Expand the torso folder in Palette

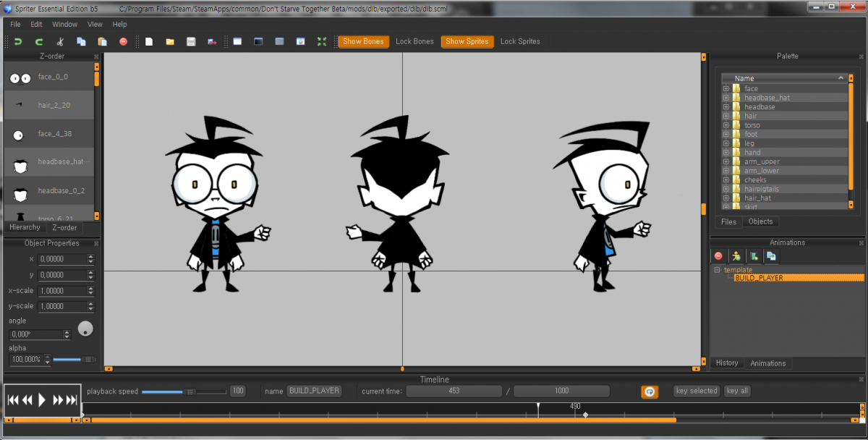[x=726, y=125]
